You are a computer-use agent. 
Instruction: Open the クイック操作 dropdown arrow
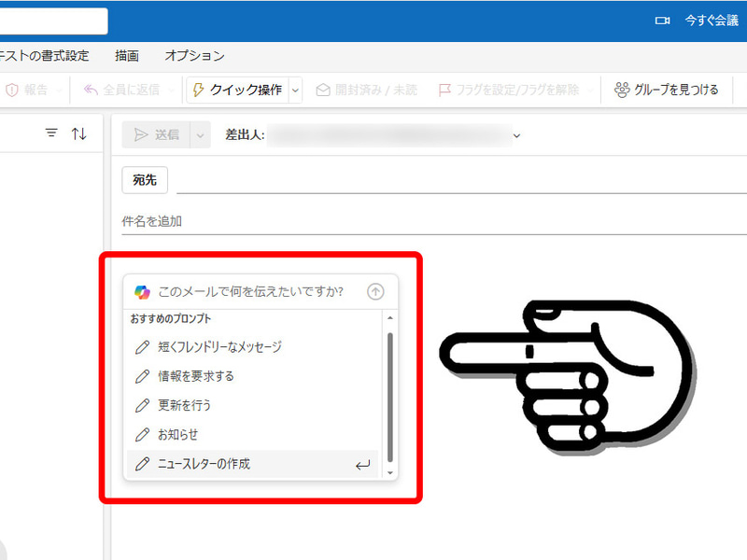click(293, 89)
